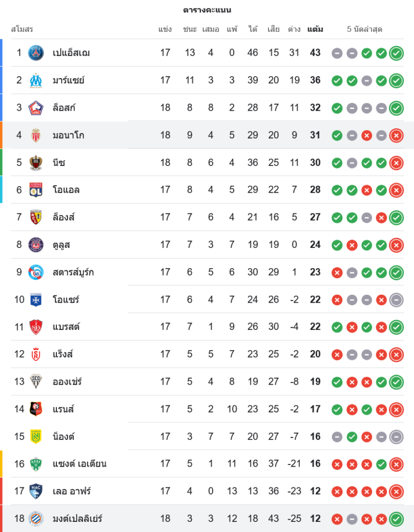Open the สตารส์บูร์ก team link

(x=73, y=272)
